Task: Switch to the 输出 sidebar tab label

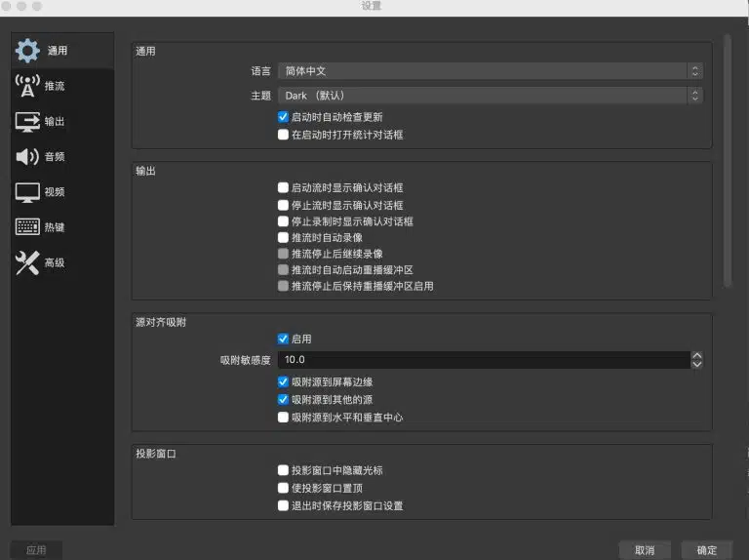Action: pyautogui.click(x=55, y=121)
